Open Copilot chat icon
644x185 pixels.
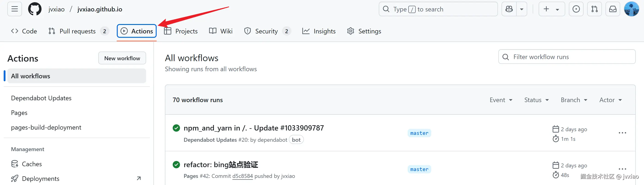pyautogui.click(x=509, y=9)
